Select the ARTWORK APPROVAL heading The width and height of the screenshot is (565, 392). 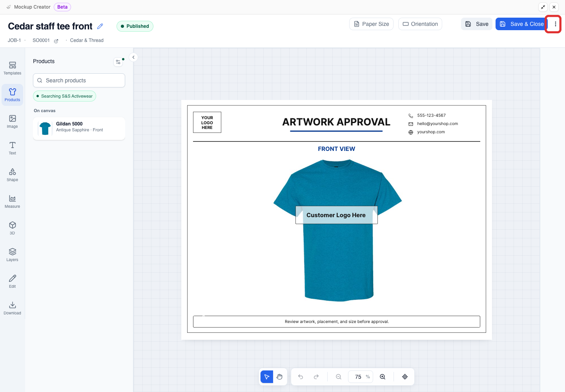[336, 122]
